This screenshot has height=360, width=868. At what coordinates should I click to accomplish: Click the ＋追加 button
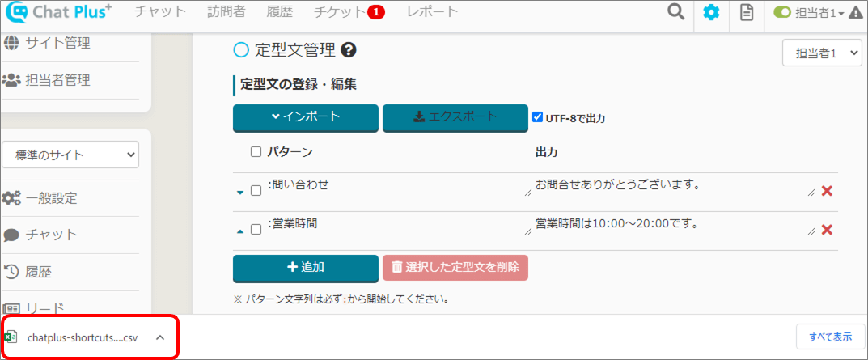[x=306, y=267]
